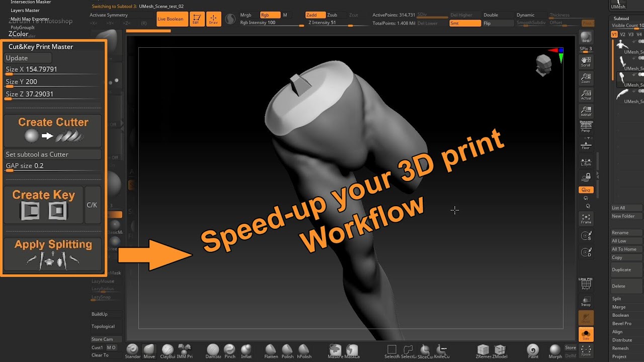Click the Duplicate subtool button

pyautogui.click(x=626, y=269)
